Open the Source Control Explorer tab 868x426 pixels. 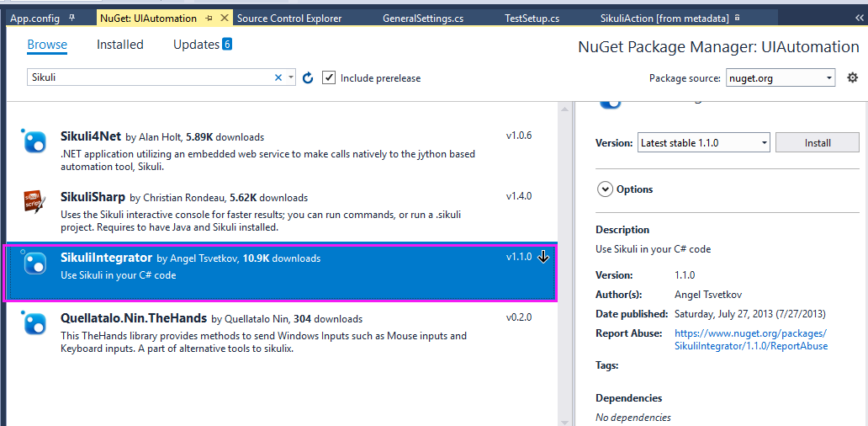coord(289,19)
